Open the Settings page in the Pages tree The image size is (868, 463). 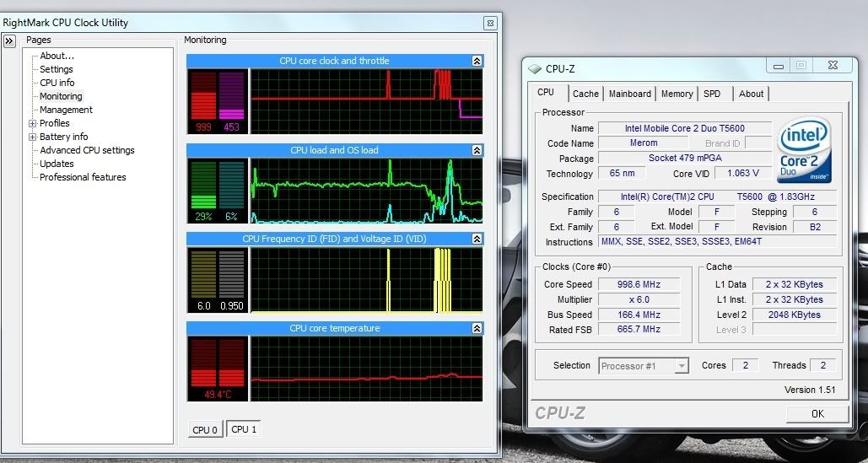57,69
